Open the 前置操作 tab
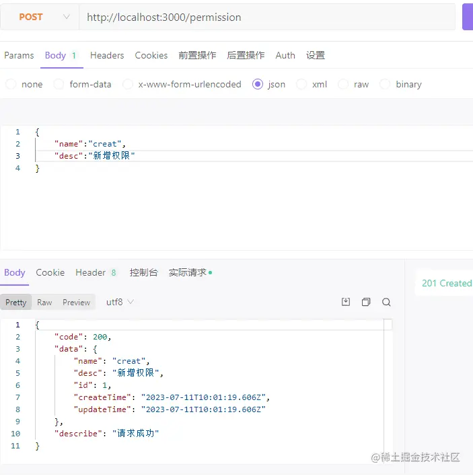 click(197, 56)
